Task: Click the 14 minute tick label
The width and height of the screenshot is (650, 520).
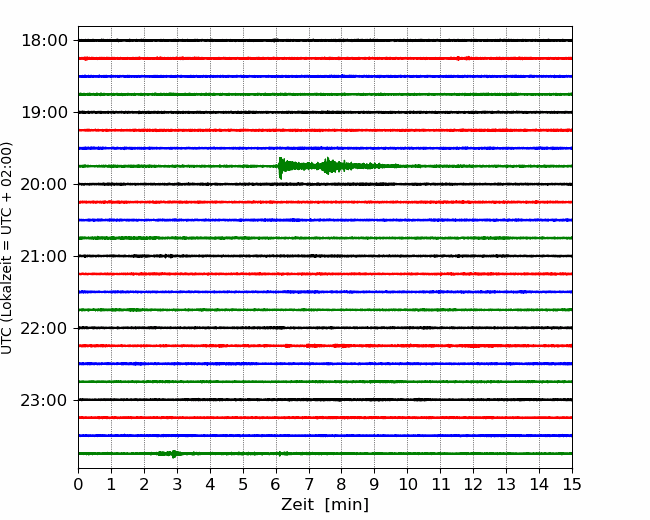Action: click(539, 486)
